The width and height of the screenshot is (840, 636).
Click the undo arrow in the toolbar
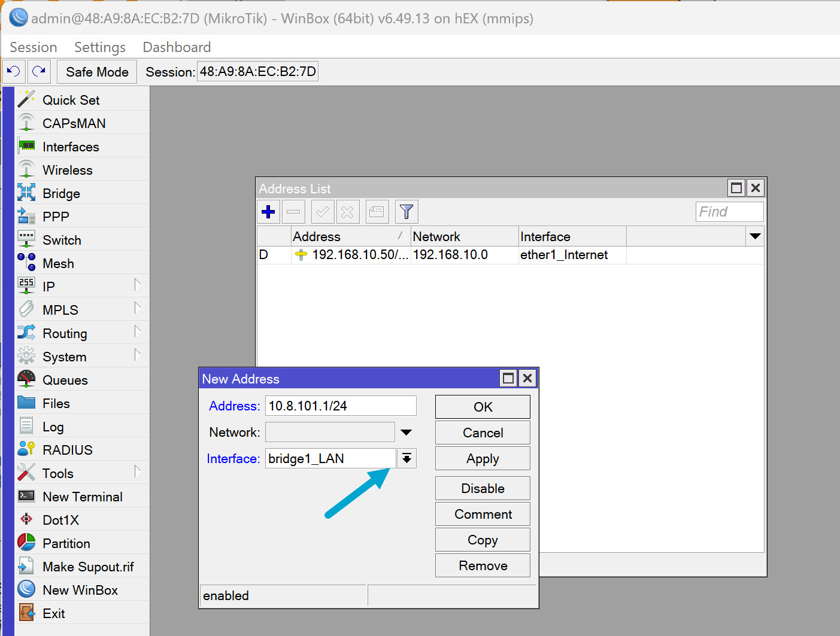point(13,71)
